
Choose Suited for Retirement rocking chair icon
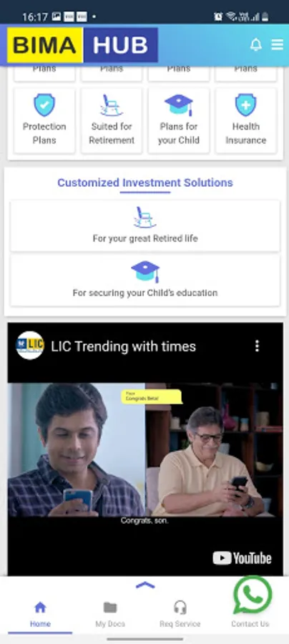tap(112, 105)
